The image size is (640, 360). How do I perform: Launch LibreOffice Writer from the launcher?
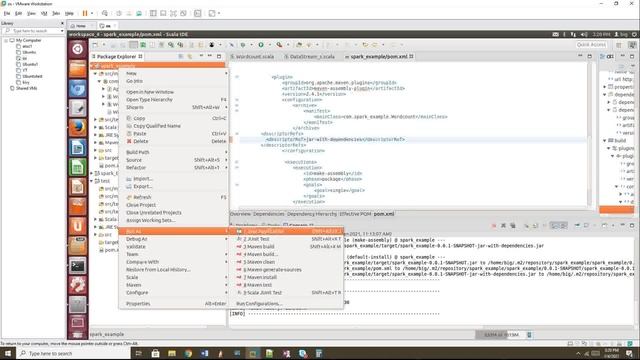point(78,147)
